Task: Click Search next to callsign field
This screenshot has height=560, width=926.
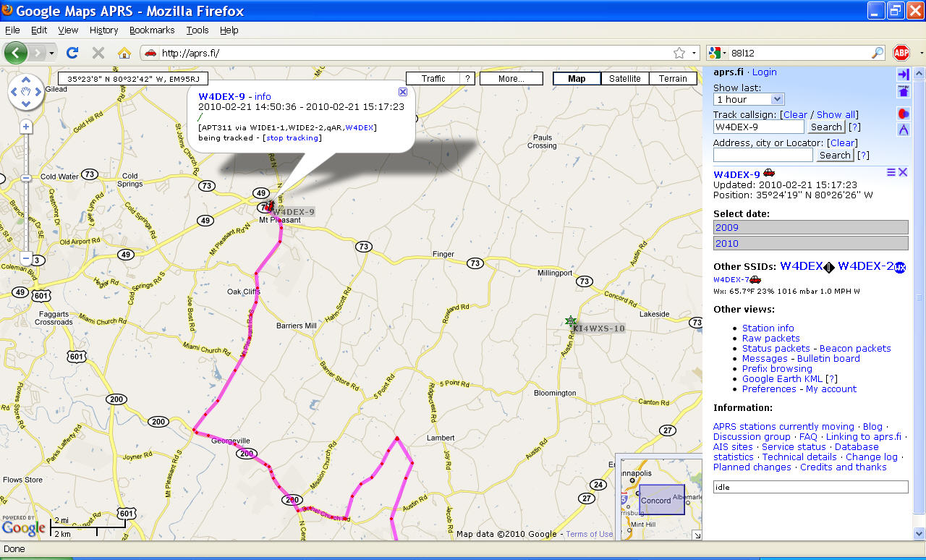Action: pyautogui.click(x=826, y=127)
